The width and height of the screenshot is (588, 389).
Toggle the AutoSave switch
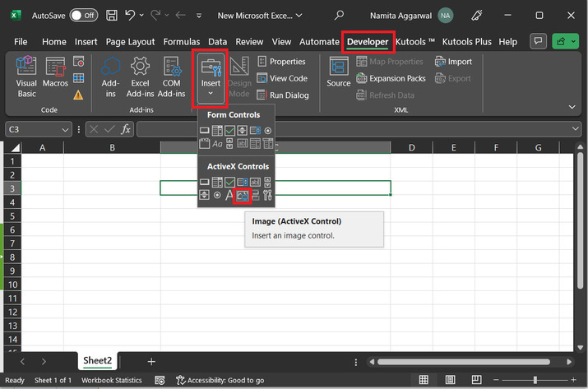[x=82, y=15]
